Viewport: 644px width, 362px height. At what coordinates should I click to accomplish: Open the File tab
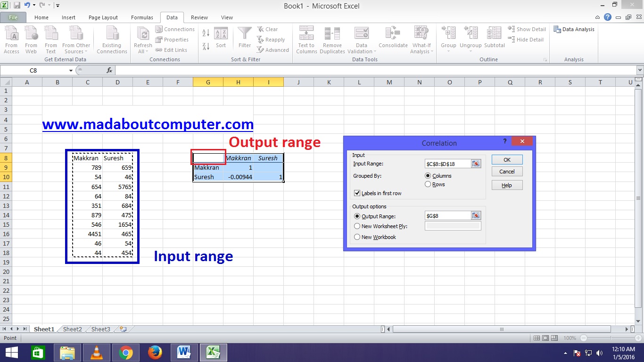pos(13,17)
